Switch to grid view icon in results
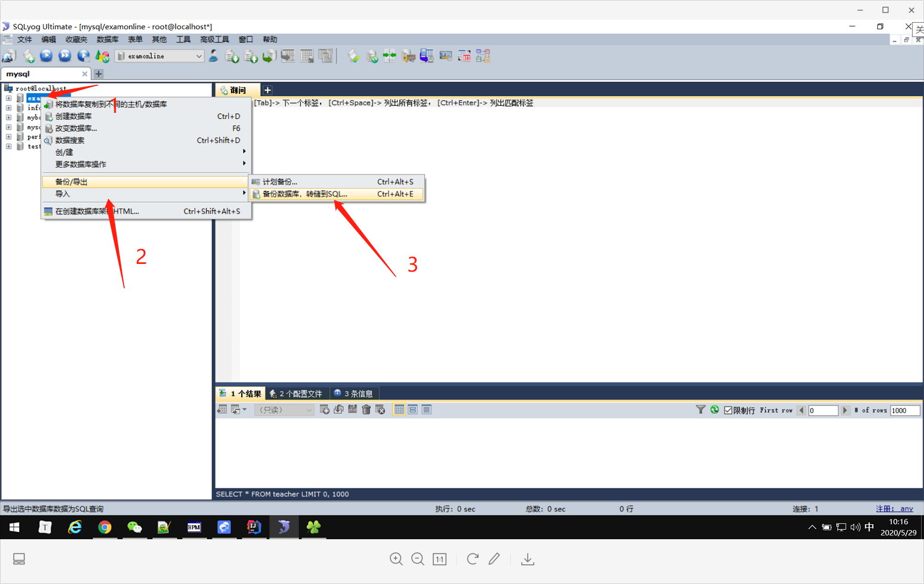The height and width of the screenshot is (584, 924). click(399, 410)
